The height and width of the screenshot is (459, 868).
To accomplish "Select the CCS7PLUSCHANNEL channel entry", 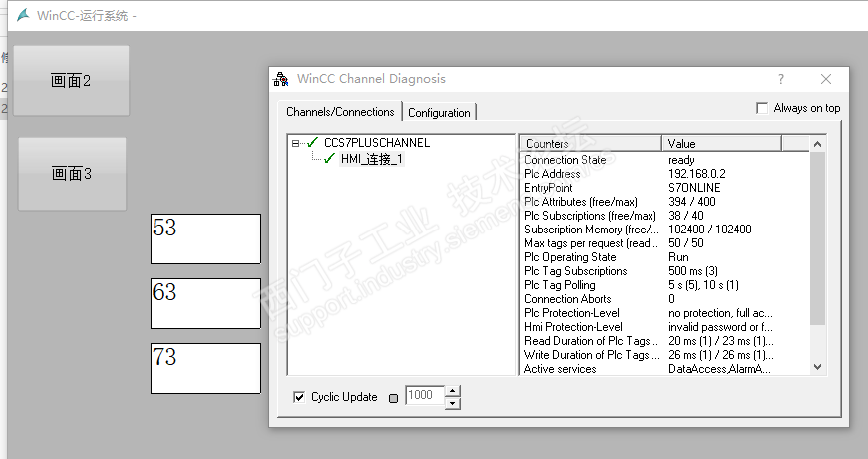I will (x=377, y=143).
